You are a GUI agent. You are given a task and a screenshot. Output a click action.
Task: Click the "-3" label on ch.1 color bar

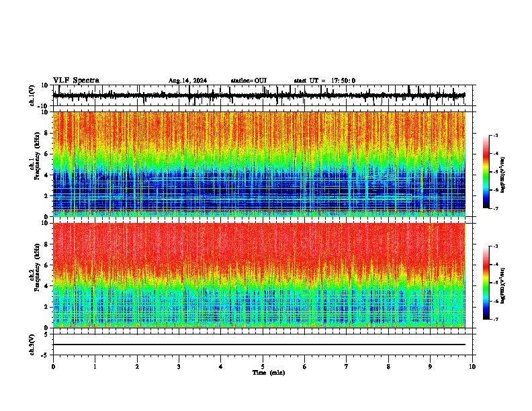point(496,136)
